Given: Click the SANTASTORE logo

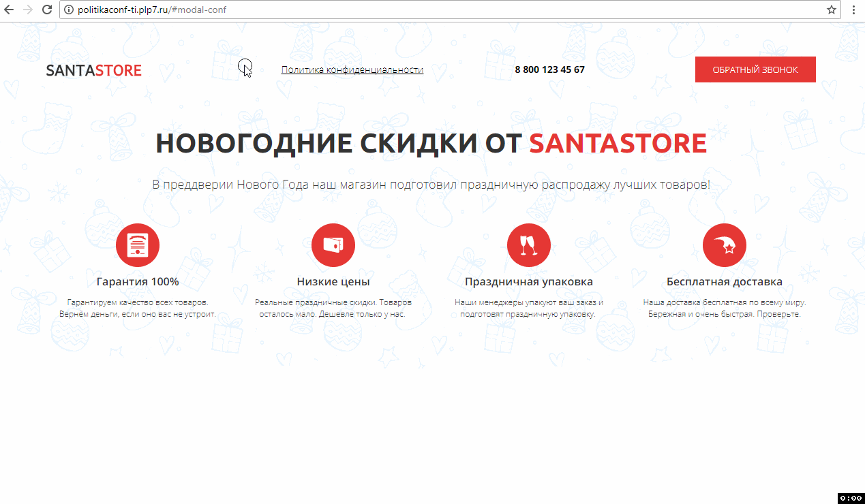Looking at the screenshot, I should pyautogui.click(x=94, y=70).
